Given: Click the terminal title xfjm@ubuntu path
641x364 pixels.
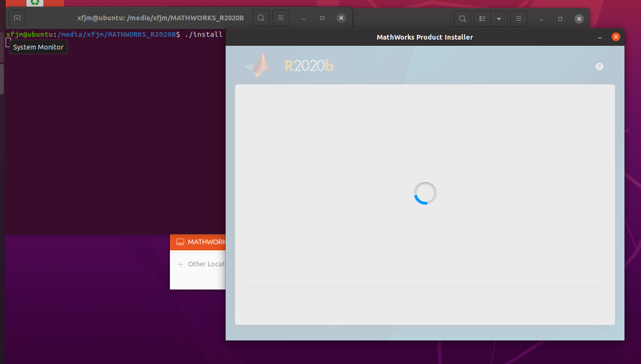Looking at the screenshot, I should 160,18.
